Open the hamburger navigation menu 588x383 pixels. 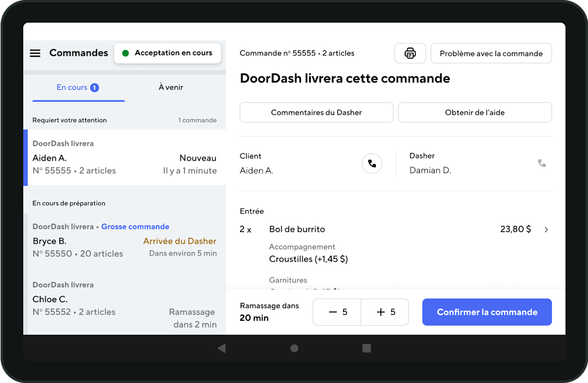[35, 53]
